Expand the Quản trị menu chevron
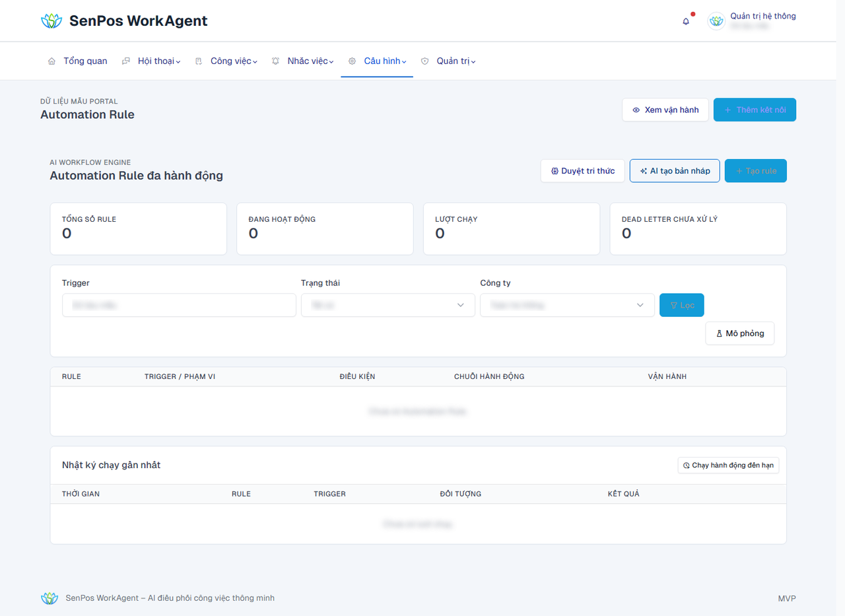Viewport: 845px width, 616px height. 473,62
